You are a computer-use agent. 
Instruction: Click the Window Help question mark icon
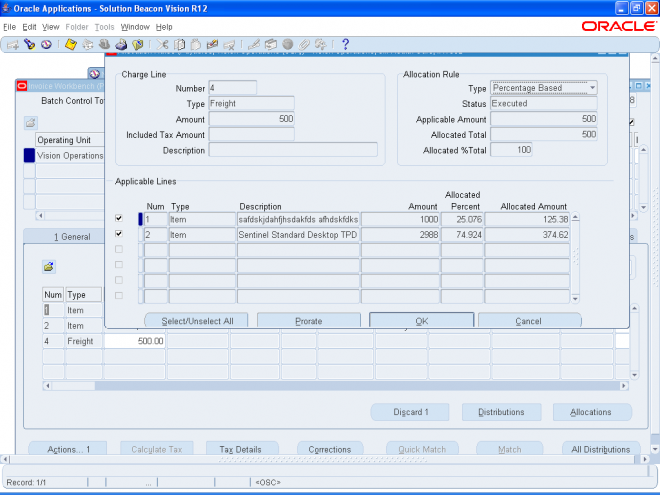pyautogui.click(x=346, y=44)
